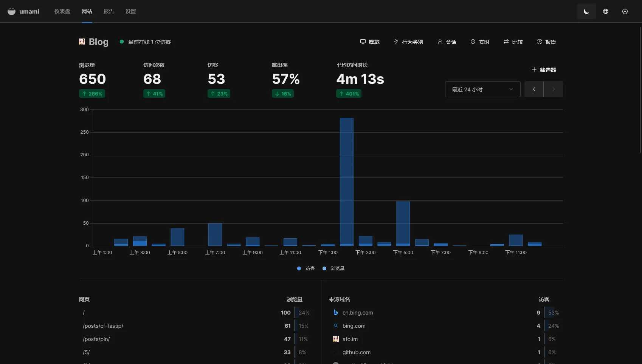Switch to the 实时 realtime tab
642x364 pixels.
tap(480, 42)
